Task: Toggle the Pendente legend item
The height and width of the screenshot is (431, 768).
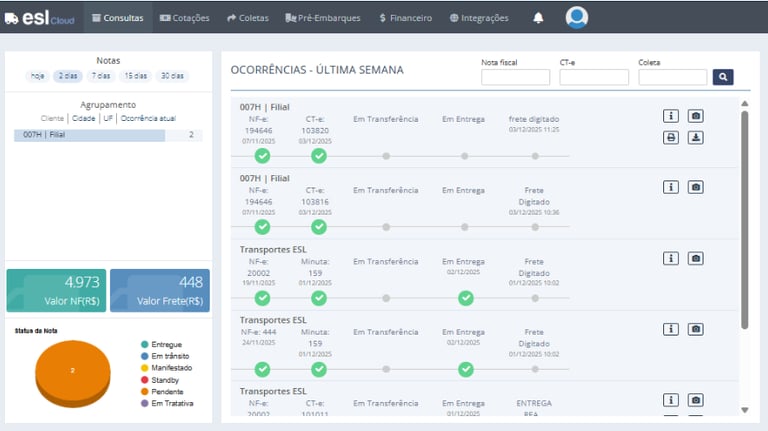Action: coord(162,392)
